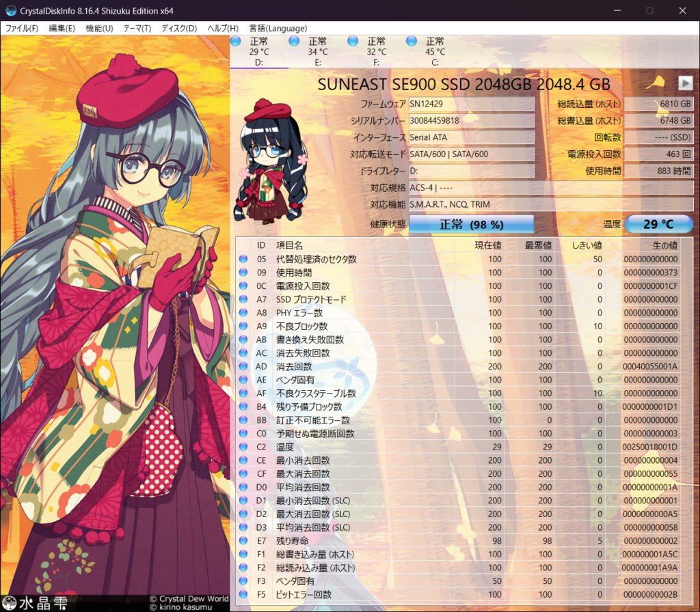Viewport: 700px width, 612px height.
Task: Click the status icon for CF 最大消去回数
Action: [x=243, y=473]
